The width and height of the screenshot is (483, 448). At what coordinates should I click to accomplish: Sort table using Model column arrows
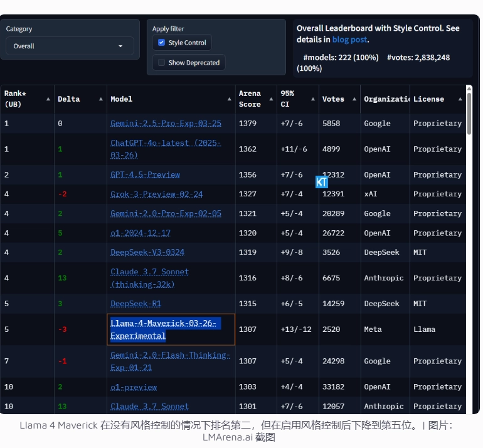tap(230, 99)
